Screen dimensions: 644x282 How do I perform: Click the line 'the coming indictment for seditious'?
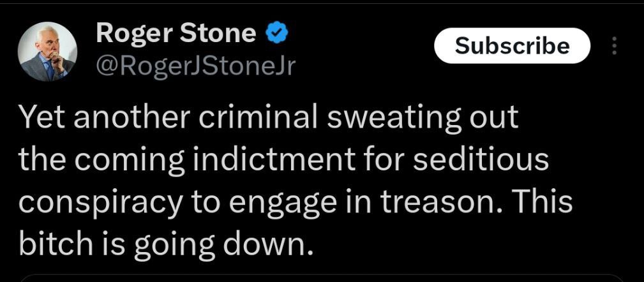(284, 161)
